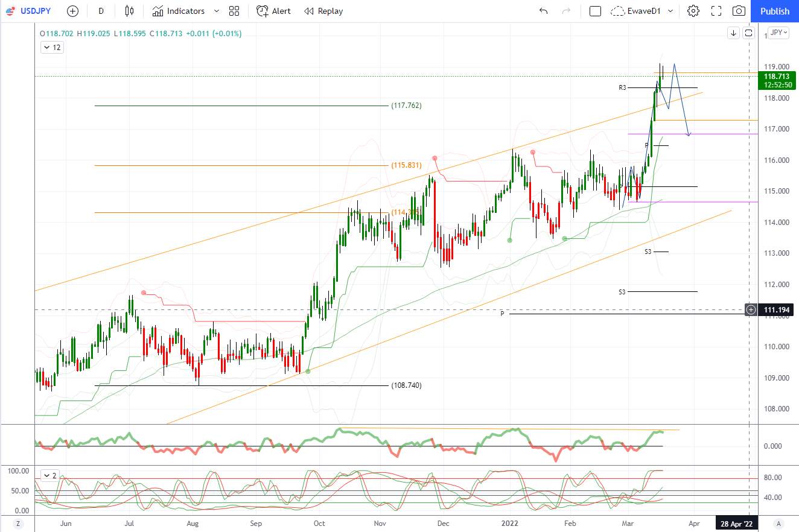Enter fullscreen mode

click(716, 11)
